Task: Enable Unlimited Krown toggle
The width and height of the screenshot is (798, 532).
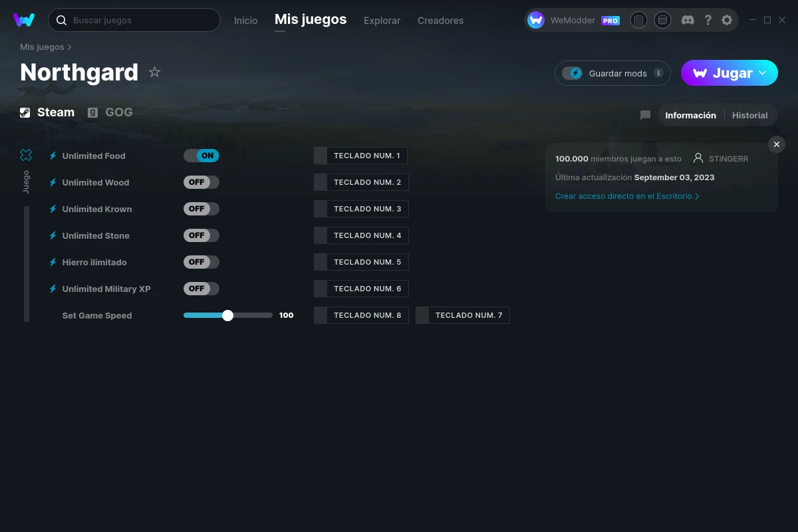Action: click(x=201, y=209)
